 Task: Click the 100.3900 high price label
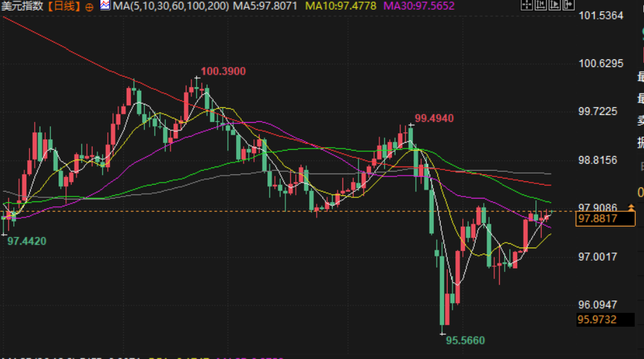[223, 71]
